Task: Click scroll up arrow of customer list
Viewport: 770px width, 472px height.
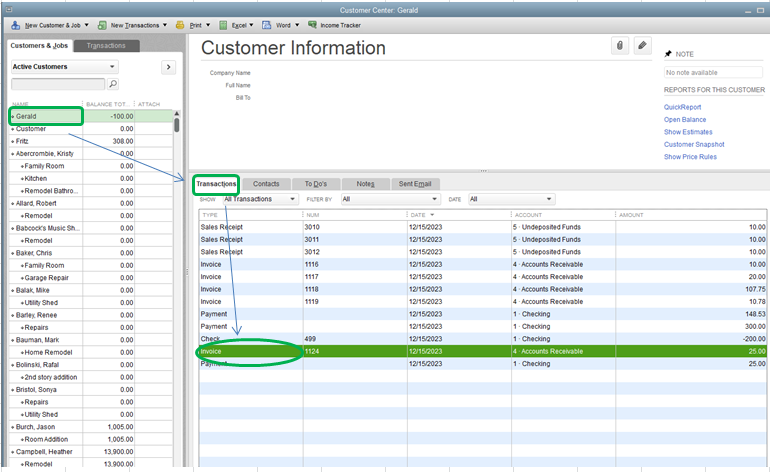Action: click(x=176, y=113)
